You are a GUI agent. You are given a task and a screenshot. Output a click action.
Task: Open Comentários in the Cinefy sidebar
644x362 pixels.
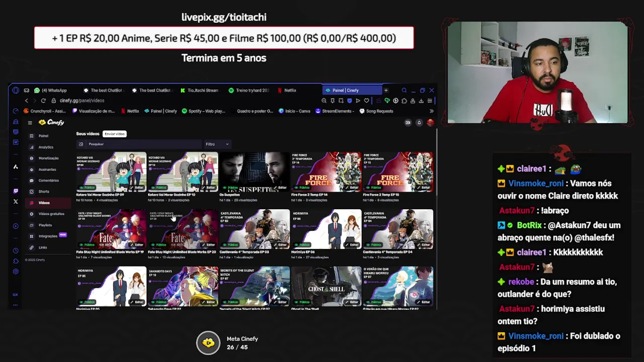coord(48,180)
